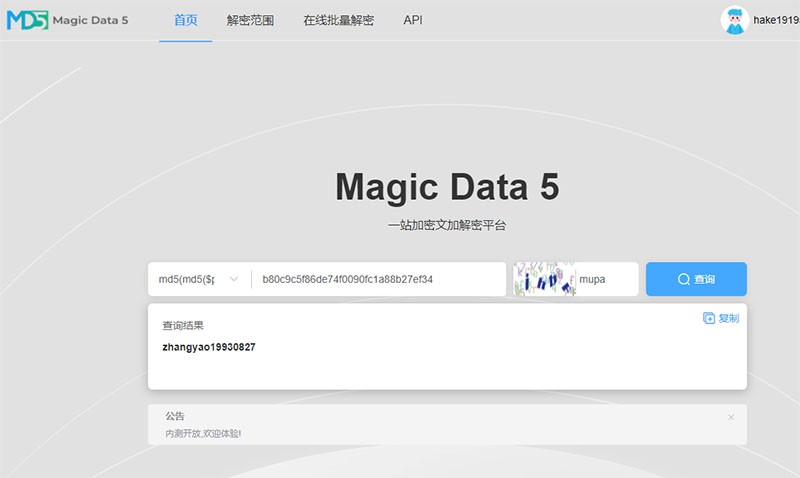Screen dimensions: 800x478
Task: Open the API menu item
Action: 413,20
